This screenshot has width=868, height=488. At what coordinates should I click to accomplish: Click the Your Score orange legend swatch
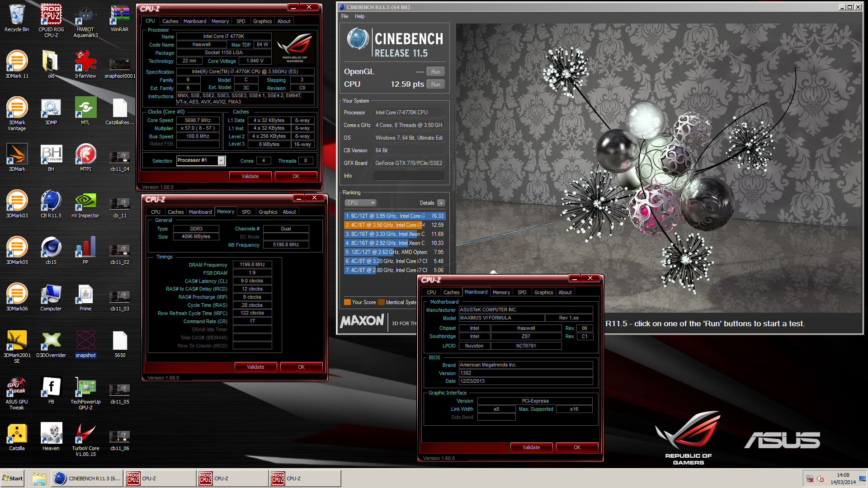point(347,302)
